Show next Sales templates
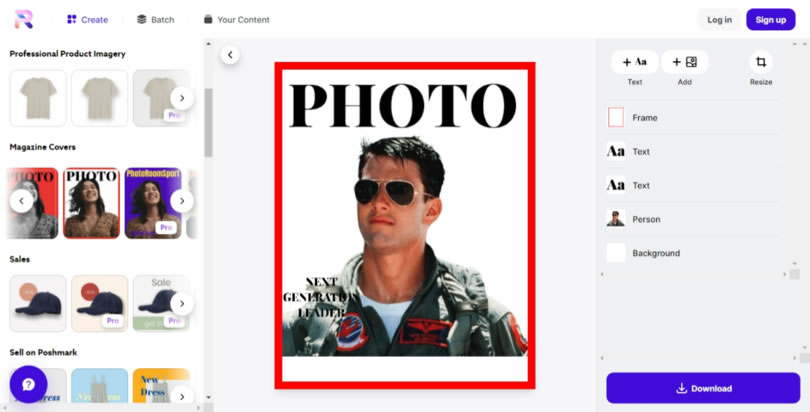810x412 pixels. pyautogui.click(x=182, y=304)
